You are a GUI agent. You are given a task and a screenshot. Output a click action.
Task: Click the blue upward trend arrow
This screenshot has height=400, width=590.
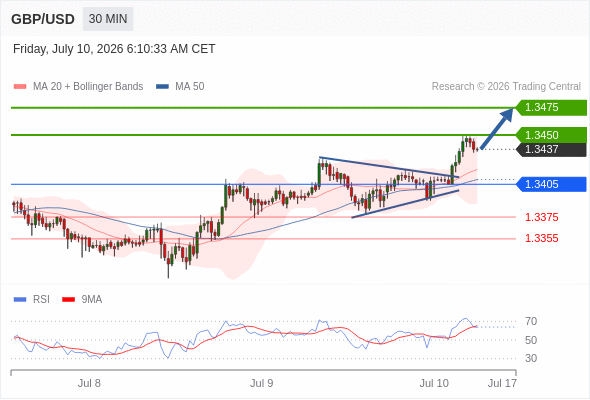pos(497,129)
